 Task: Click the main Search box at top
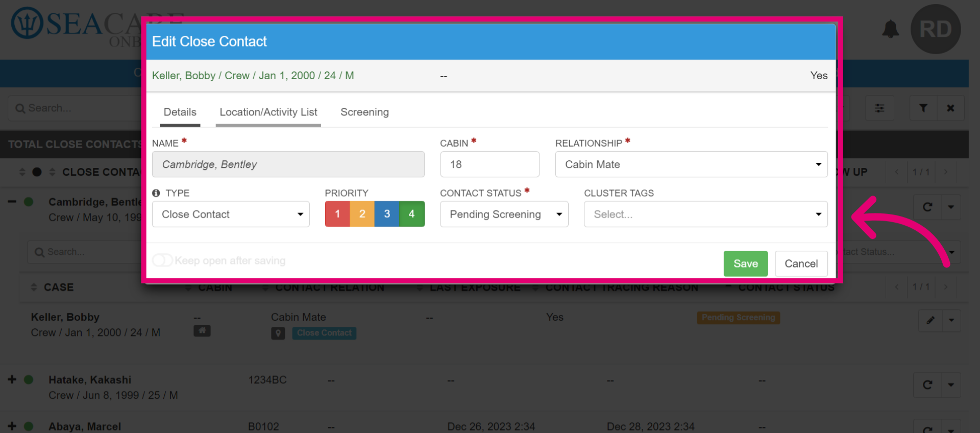(x=76, y=108)
